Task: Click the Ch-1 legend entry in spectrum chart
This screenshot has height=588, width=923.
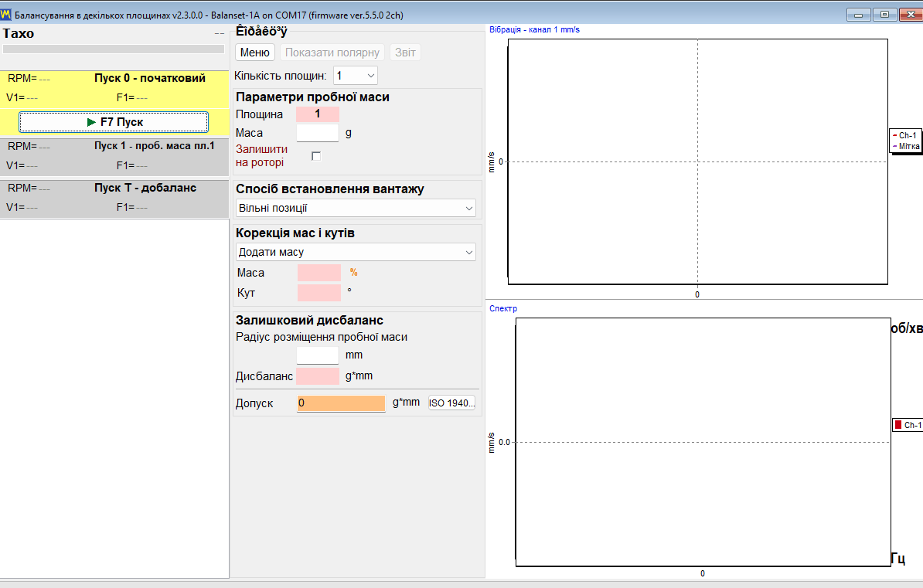Action: pyautogui.click(x=907, y=425)
